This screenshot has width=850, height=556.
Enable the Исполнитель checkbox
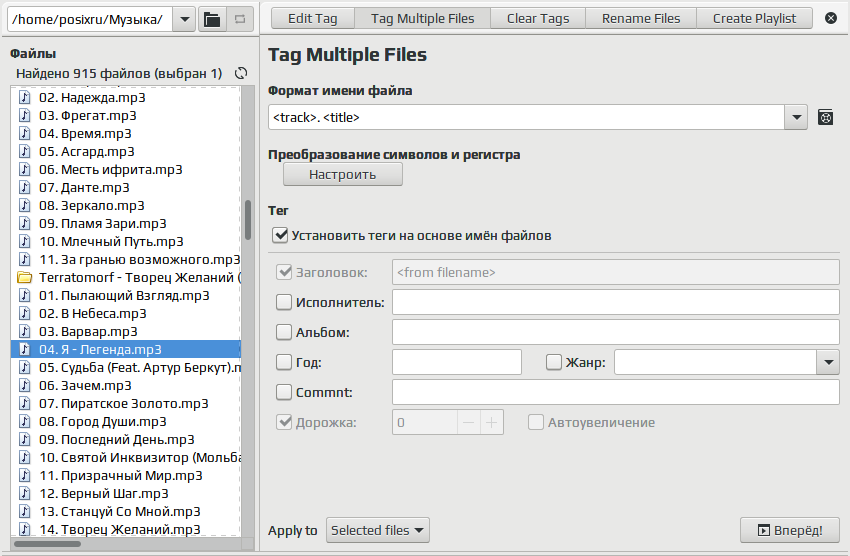pyautogui.click(x=284, y=302)
